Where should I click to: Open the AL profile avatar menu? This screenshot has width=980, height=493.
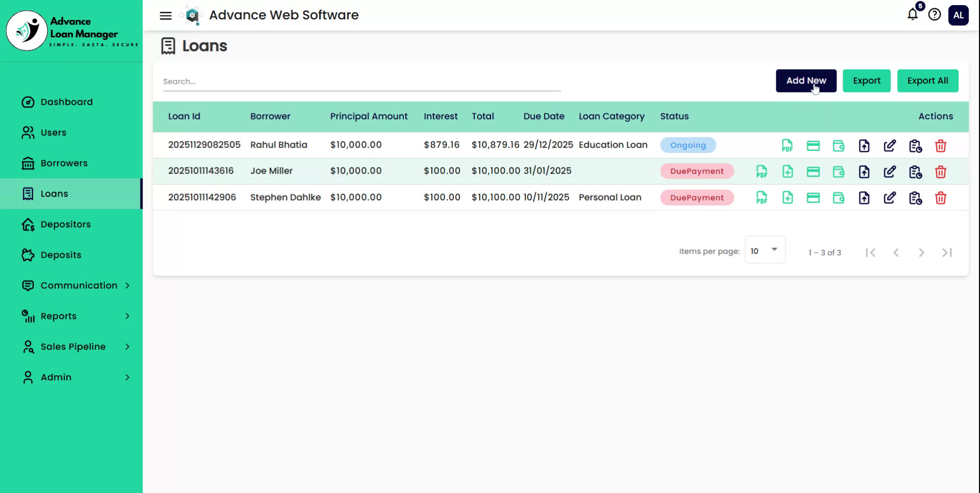tap(958, 15)
